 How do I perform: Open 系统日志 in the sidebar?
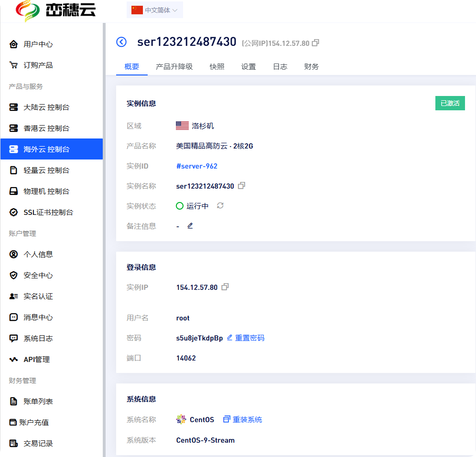(x=52, y=338)
